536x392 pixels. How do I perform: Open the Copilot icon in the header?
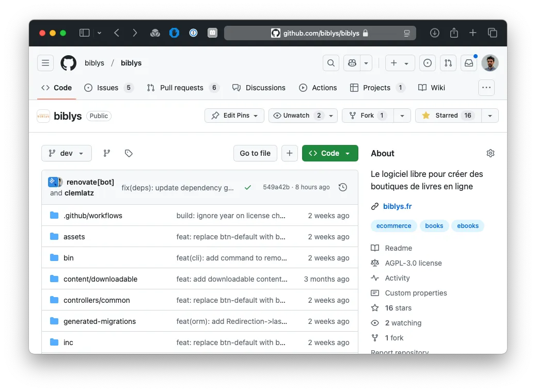pos(352,62)
